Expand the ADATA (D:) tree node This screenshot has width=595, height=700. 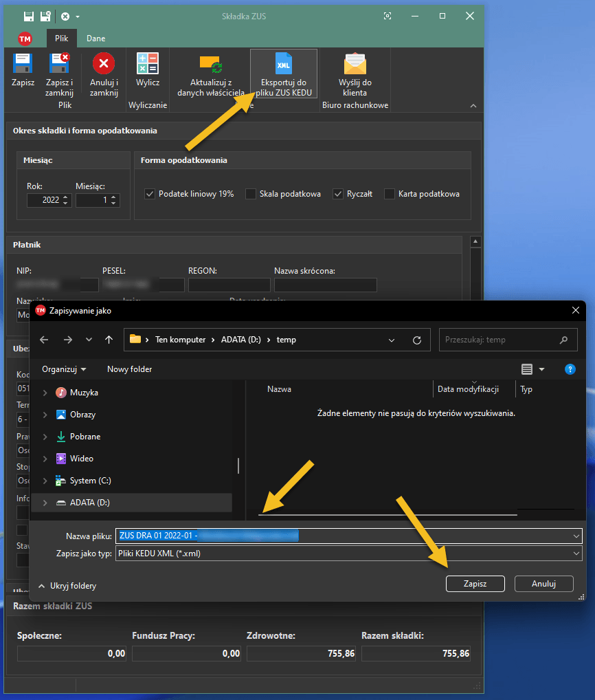(x=45, y=503)
